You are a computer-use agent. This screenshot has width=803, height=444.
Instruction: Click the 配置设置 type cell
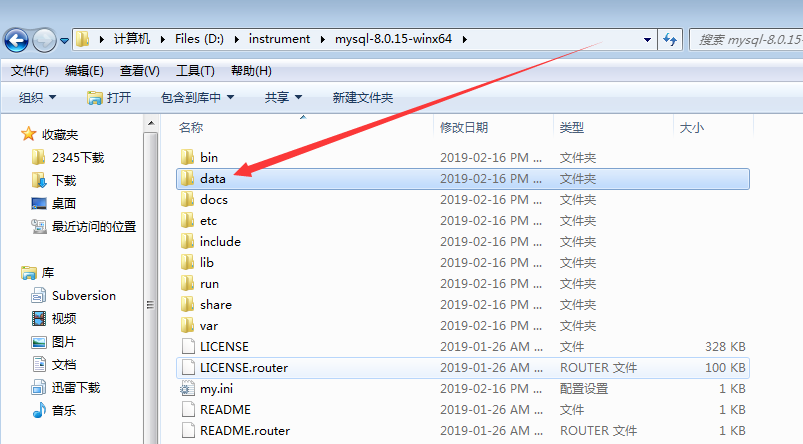tap(584, 389)
